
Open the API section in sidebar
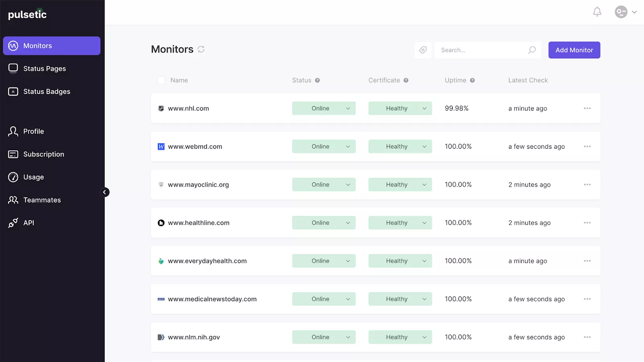[x=29, y=223]
